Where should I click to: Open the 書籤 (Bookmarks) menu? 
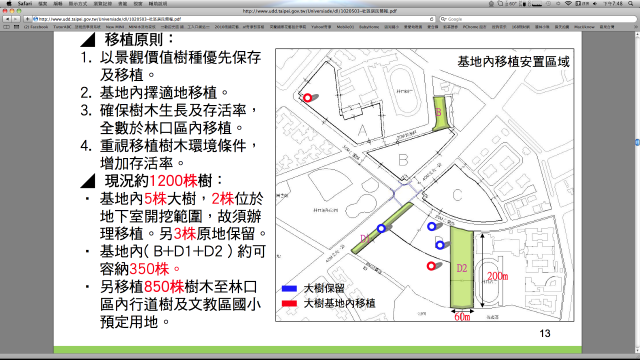click(122, 3)
